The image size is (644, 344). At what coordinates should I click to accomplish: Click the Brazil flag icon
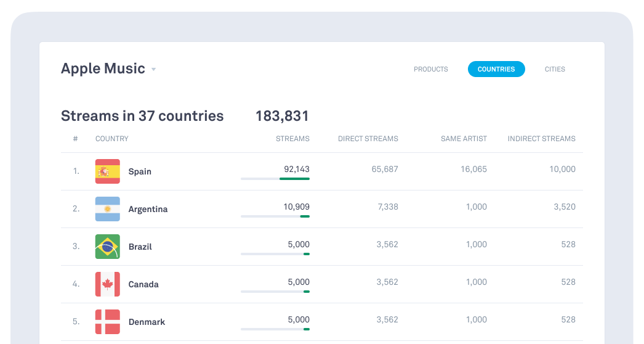click(x=108, y=247)
